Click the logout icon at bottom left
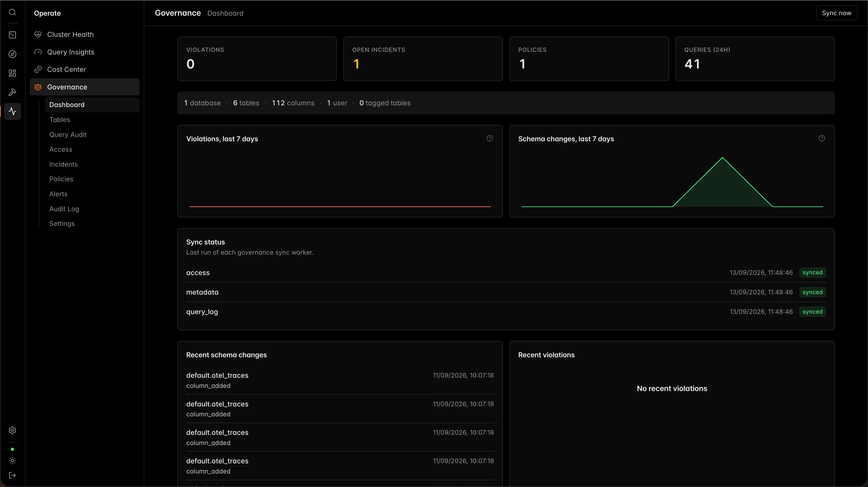The width and height of the screenshot is (868, 487). 13,475
